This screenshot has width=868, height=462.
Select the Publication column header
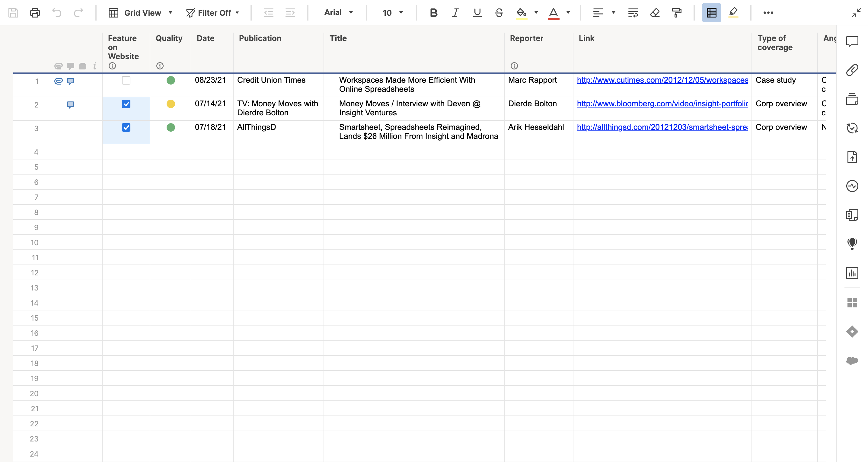tap(260, 38)
